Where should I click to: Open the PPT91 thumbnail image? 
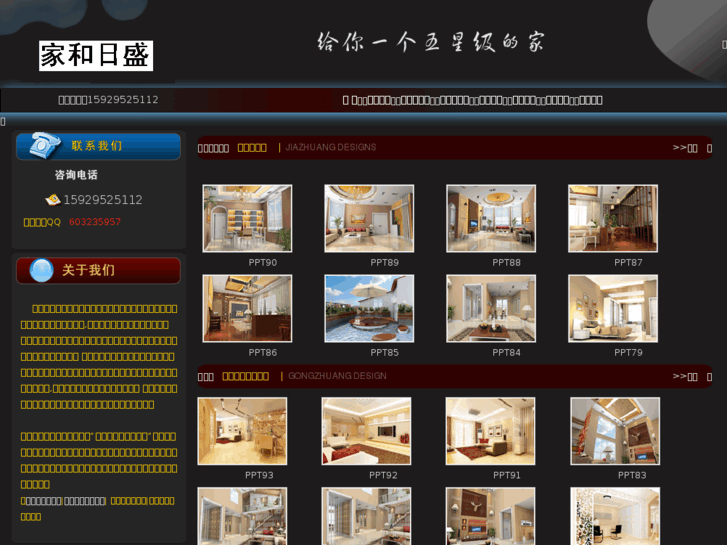[490, 431]
